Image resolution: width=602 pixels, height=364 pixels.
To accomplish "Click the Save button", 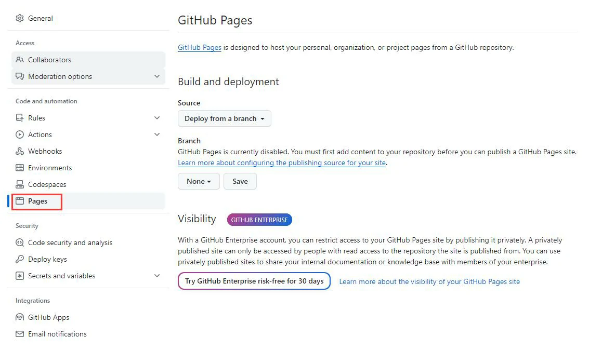I will (x=240, y=181).
